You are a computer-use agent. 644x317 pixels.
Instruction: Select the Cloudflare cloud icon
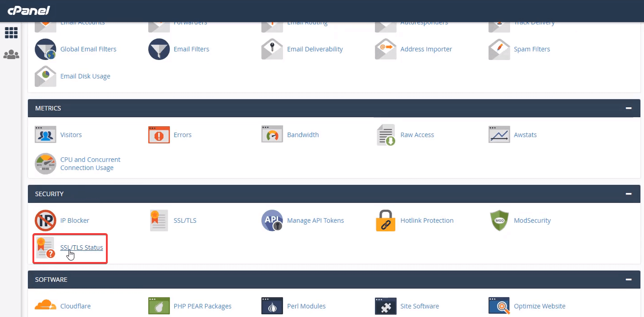tap(45, 306)
